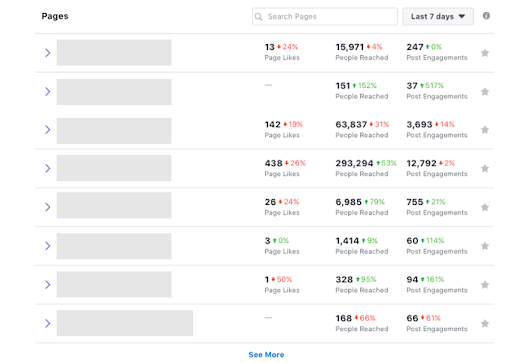Click the search magnifier icon in Search Pages
The height and width of the screenshot is (363, 512).
(259, 16)
